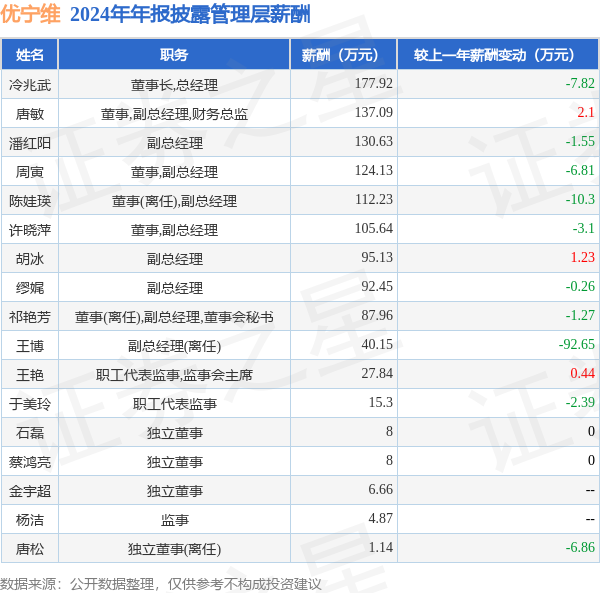Click the 2024年年报披露管理层薪酬 title text

point(190,15)
